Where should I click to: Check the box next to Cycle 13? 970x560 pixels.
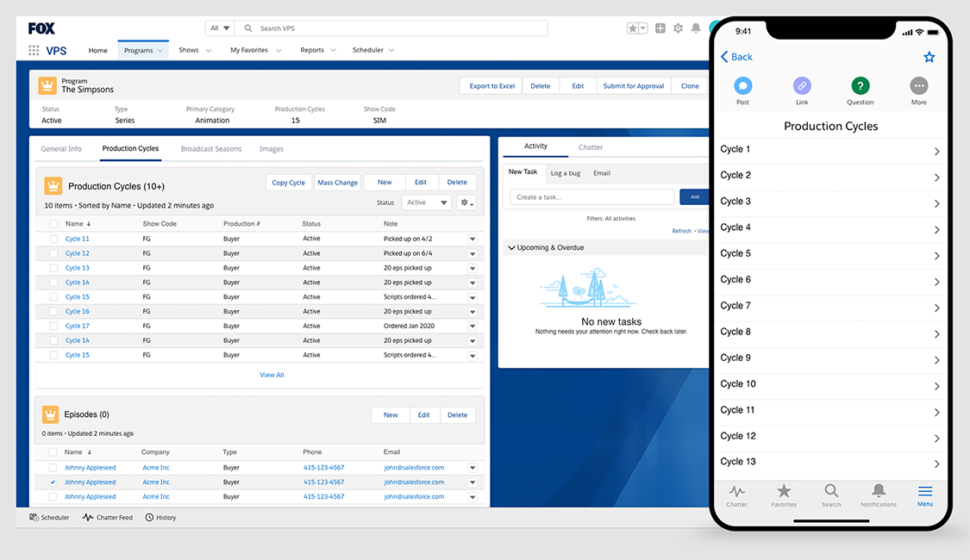coord(53,268)
